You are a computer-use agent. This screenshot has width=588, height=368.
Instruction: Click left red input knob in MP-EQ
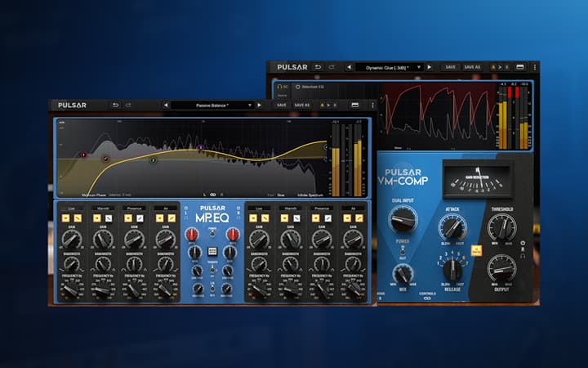pyautogui.click(x=192, y=235)
